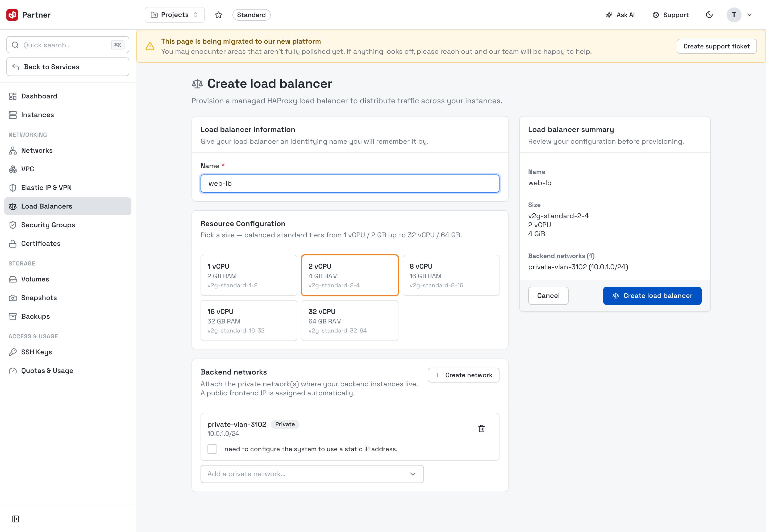Remove private-vlan-3102 with the trash icon

[482, 429]
